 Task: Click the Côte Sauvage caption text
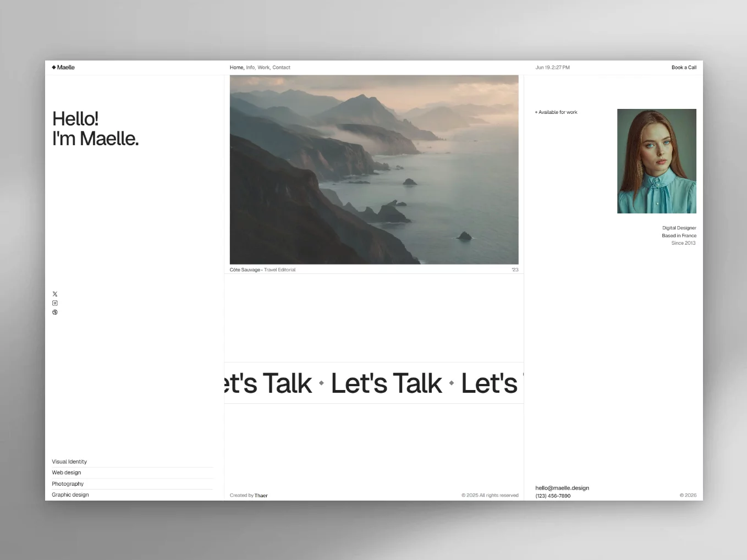[x=245, y=270]
